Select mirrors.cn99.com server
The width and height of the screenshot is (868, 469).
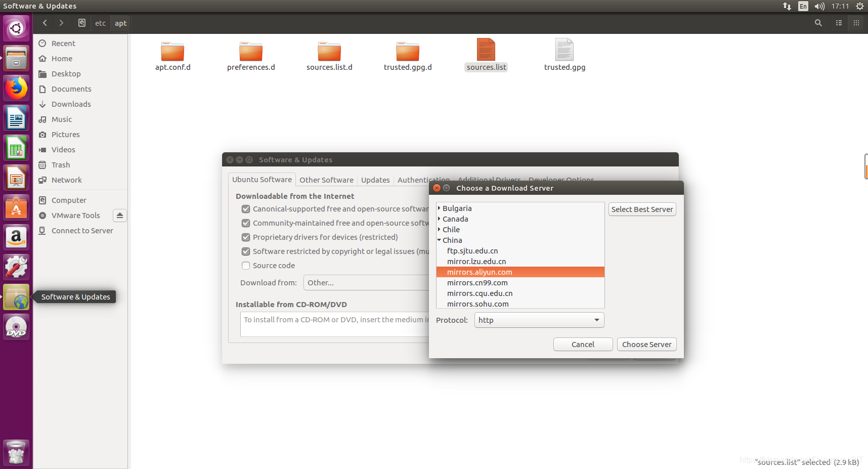[x=520, y=283]
